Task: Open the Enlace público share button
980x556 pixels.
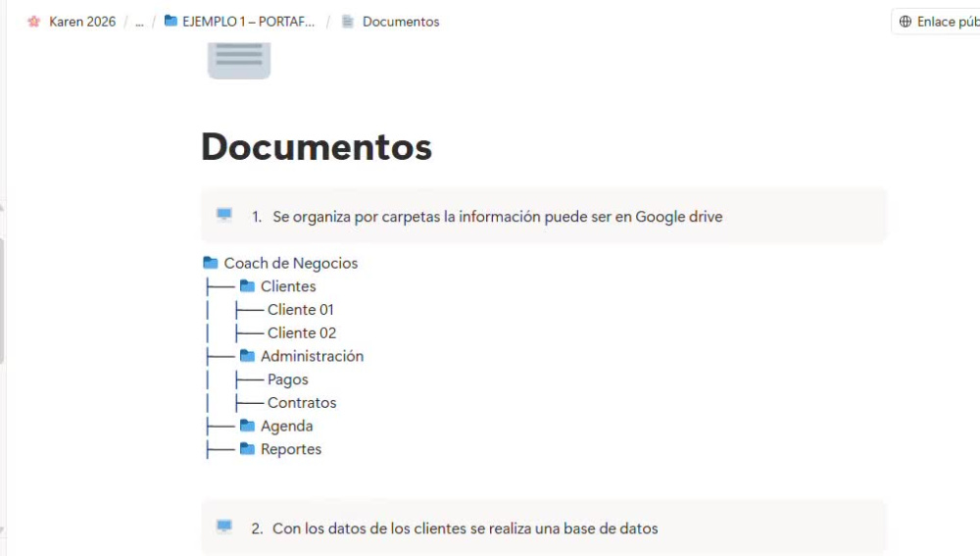Action: click(936, 22)
